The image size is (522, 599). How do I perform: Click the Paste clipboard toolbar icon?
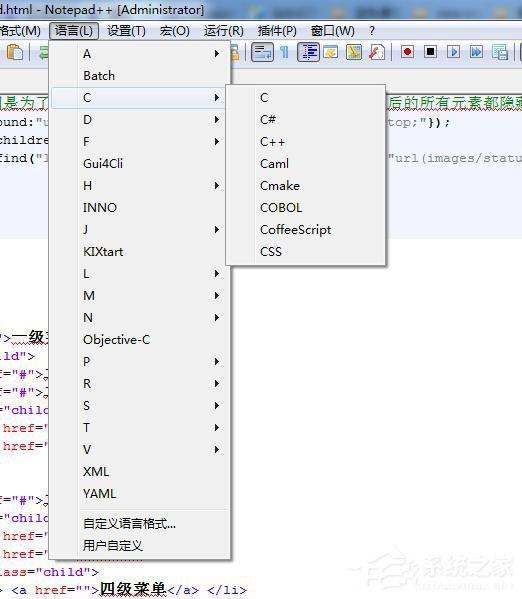tap(15, 52)
